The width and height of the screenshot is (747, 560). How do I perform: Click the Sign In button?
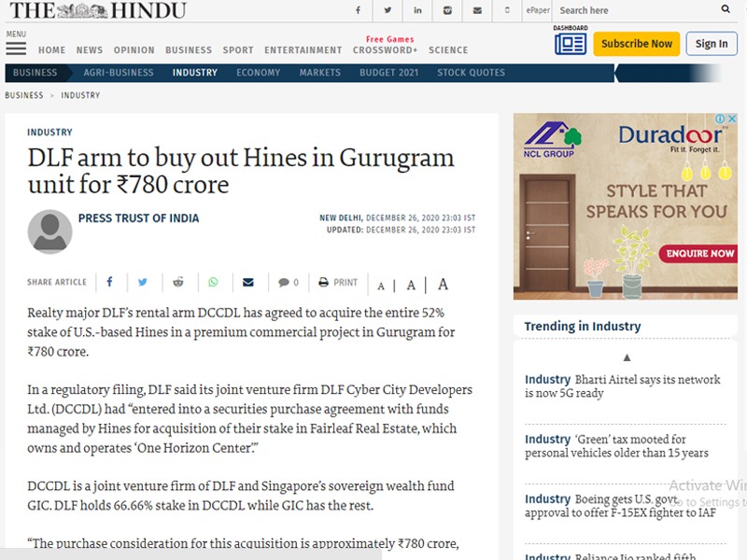pos(712,44)
